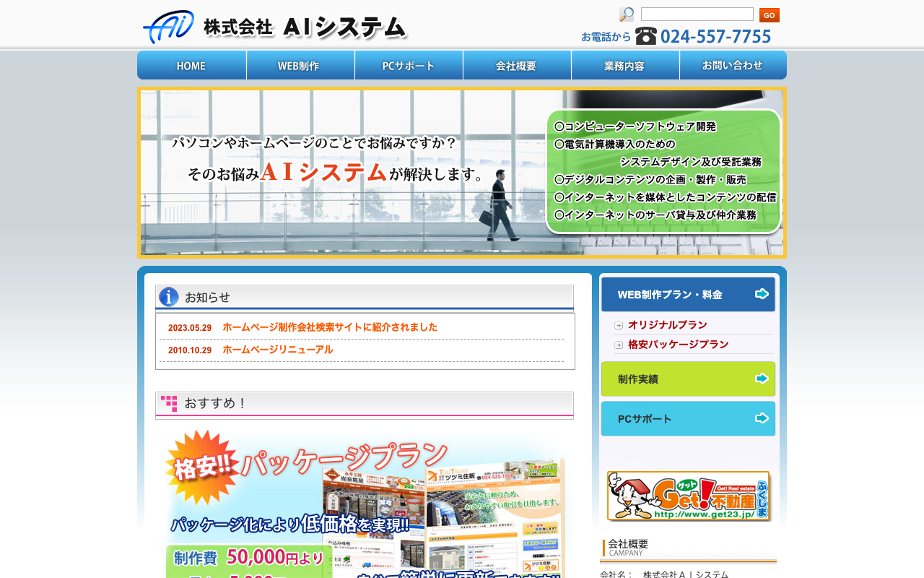
Task: Click hero text コンピューターソフトウェア開発
Action: click(635, 126)
